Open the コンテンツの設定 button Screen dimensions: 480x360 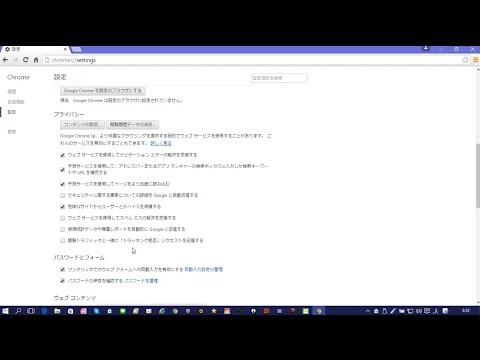[x=82, y=125]
